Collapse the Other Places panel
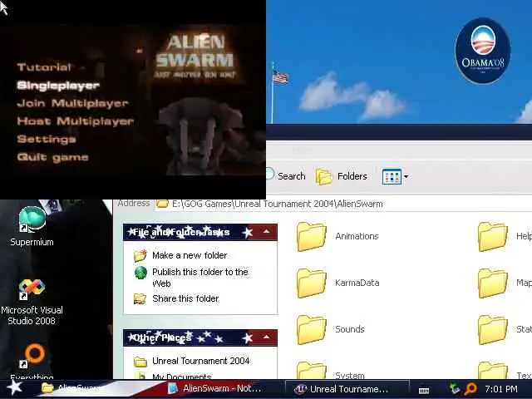This screenshot has height=399, width=532. coord(266,337)
